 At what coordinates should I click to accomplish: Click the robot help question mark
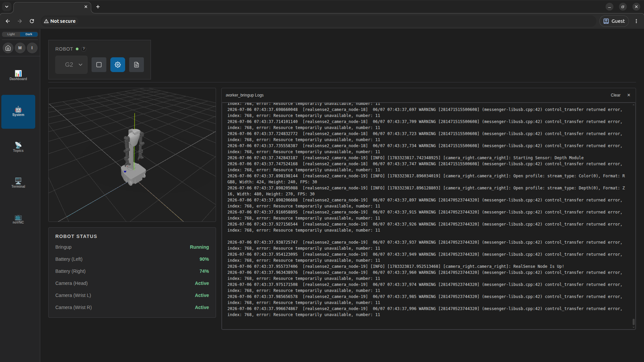coord(84,49)
